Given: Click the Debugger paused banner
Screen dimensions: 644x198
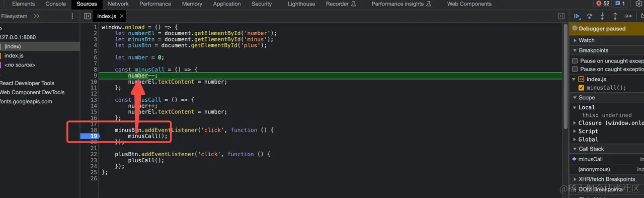Looking at the screenshot, I should coord(606,29).
